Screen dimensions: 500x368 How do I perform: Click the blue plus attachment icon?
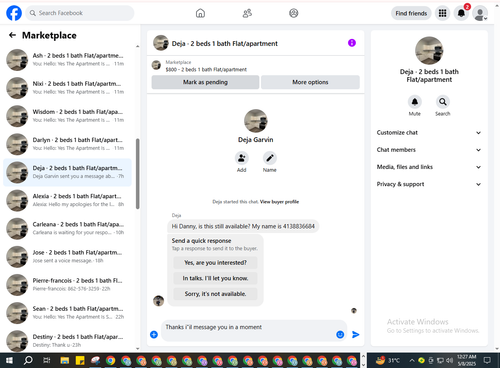coord(154,334)
